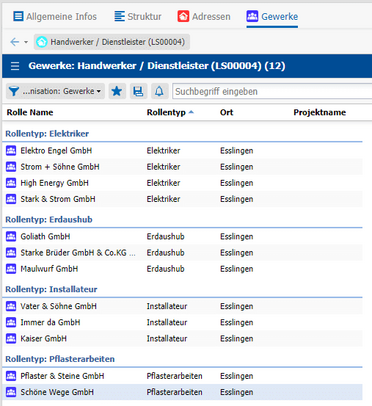Select the Goliath GmbH entry
Image resolution: width=372 pixels, height=406 pixels.
[45, 237]
